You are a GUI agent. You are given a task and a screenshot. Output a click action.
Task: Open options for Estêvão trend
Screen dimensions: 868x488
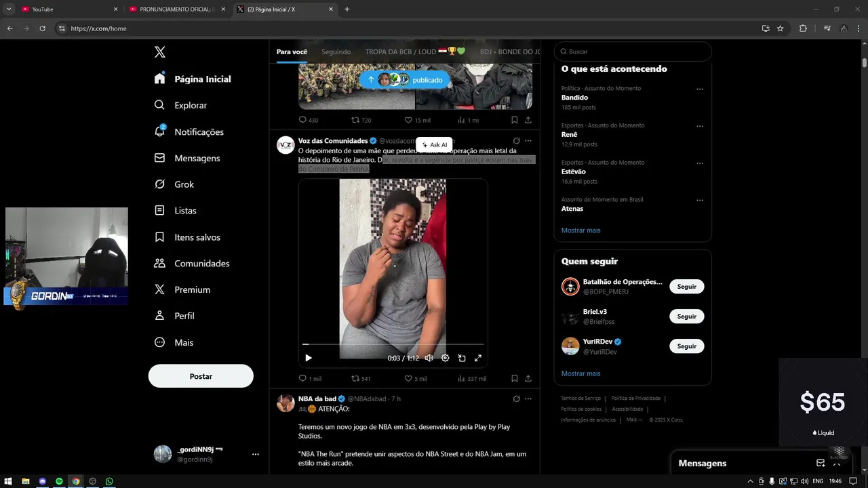tap(700, 163)
